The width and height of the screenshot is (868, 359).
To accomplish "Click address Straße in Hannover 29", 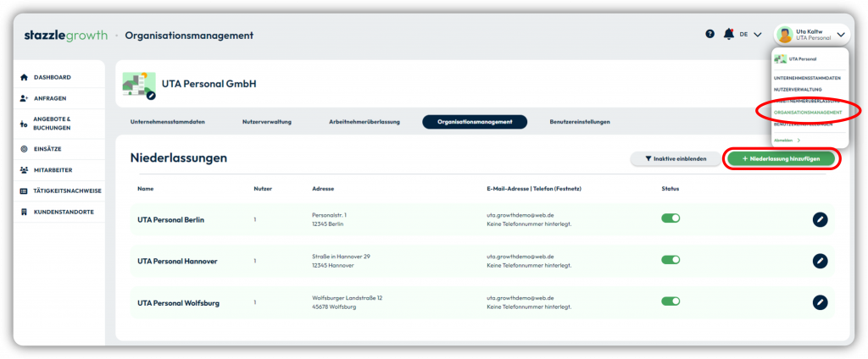I will (x=341, y=257).
